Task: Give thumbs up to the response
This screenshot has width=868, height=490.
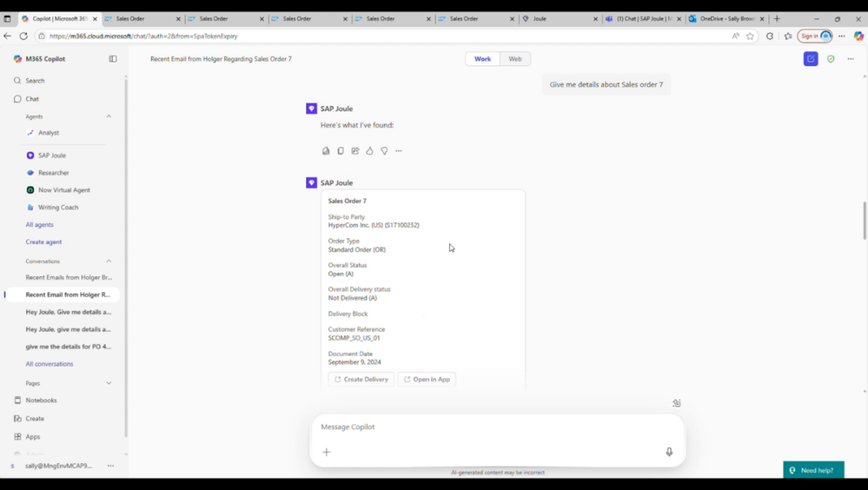Action: tap(369, 150)
